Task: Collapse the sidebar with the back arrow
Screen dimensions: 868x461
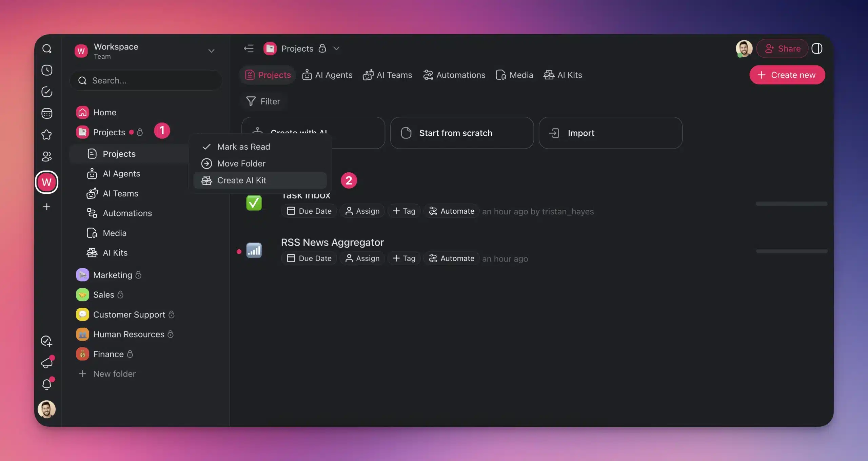Action: [x=249, y=48]
